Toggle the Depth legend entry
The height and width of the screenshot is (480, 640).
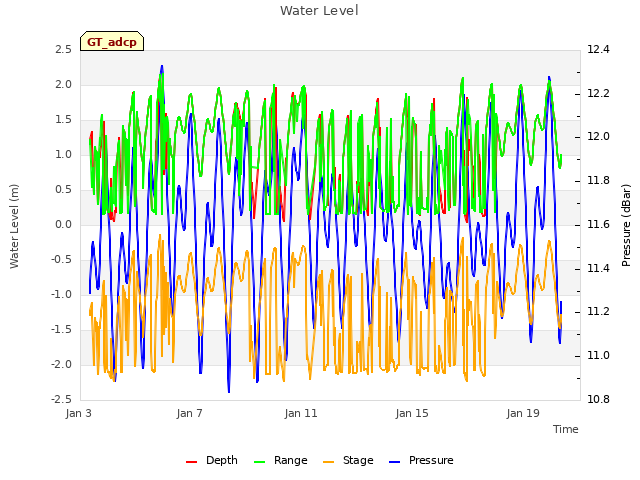pos(211,460)
